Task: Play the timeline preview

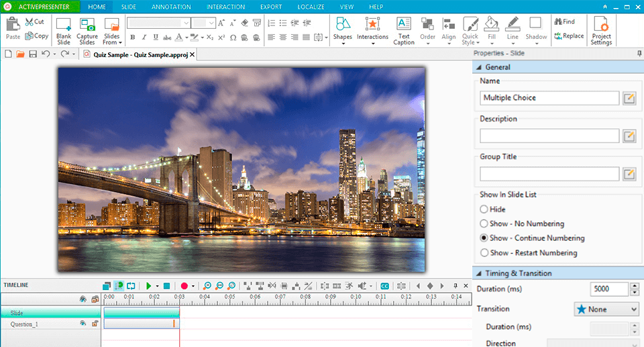Action: (x=148, y=286)
